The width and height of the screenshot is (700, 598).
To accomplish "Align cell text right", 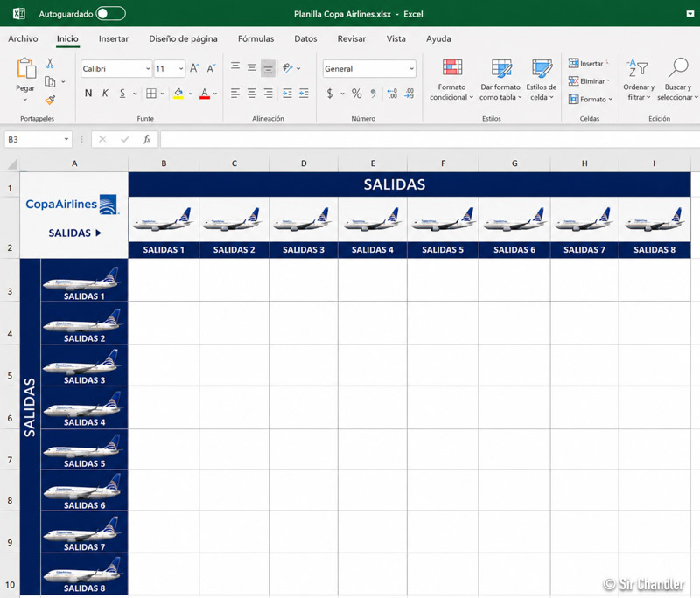I will pos(268,94).
